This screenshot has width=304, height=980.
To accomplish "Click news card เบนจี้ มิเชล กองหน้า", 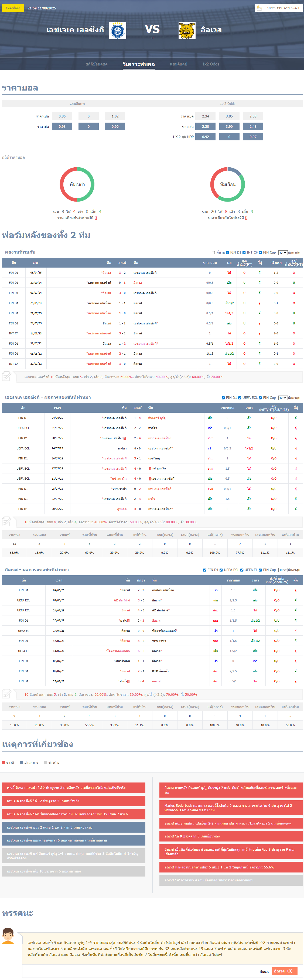I will [x=74, y=788].
